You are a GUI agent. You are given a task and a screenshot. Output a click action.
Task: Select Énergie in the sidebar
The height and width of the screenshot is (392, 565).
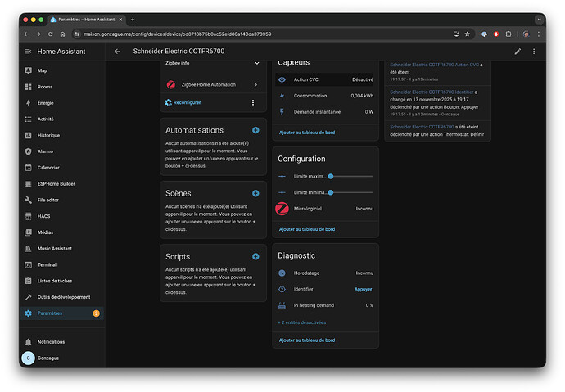45,103
